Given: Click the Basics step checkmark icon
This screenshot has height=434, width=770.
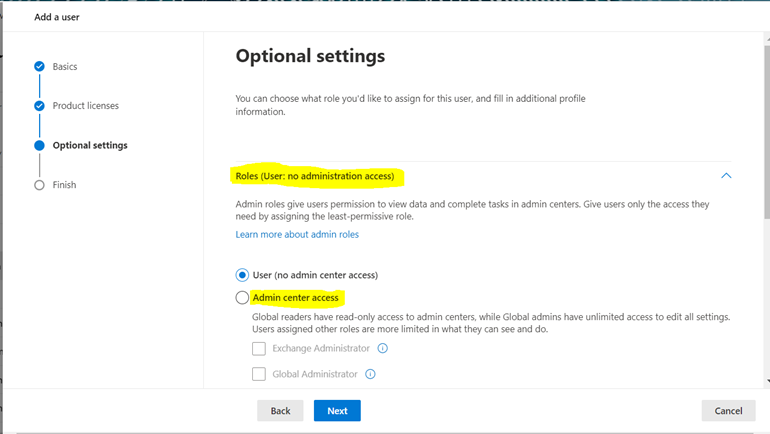Looking at the screenshot, I should point(39,66).
